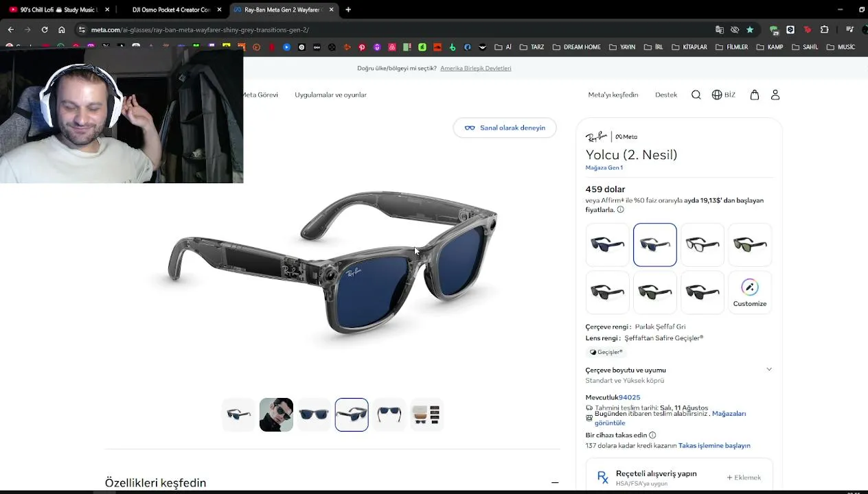Go back with the browser back arrow
The width and height of the screenshot is (868, 494).
(x=11, y=30)
